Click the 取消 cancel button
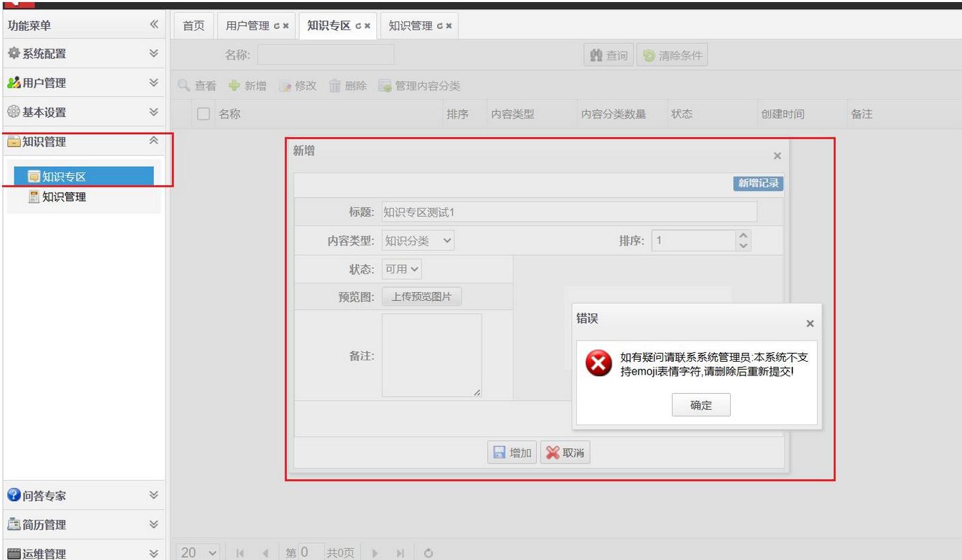Screen dimensions: 962x560 (565, 453)
